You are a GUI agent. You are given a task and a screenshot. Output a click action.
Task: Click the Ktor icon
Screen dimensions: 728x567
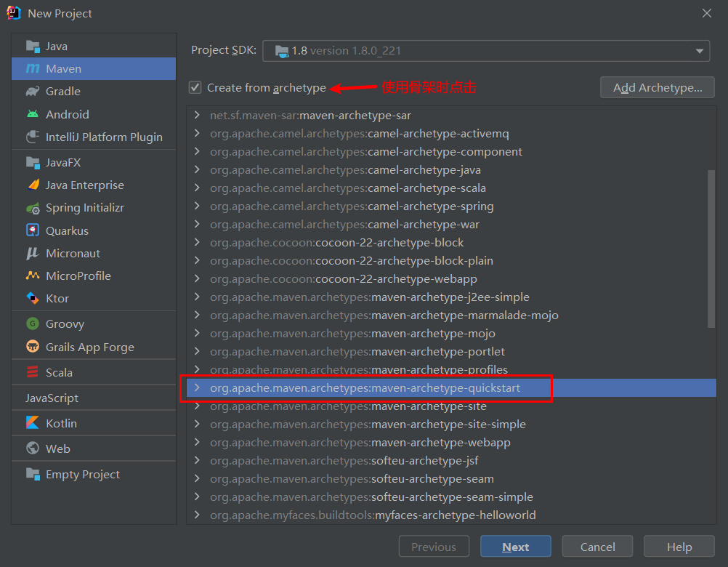point(33,298)
